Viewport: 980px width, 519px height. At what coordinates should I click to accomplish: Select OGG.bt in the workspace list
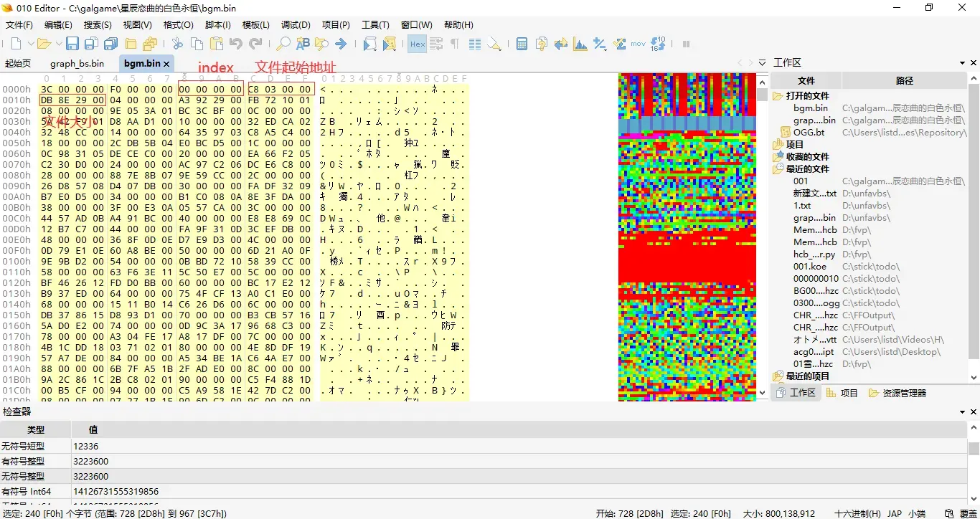coord(809,133)
